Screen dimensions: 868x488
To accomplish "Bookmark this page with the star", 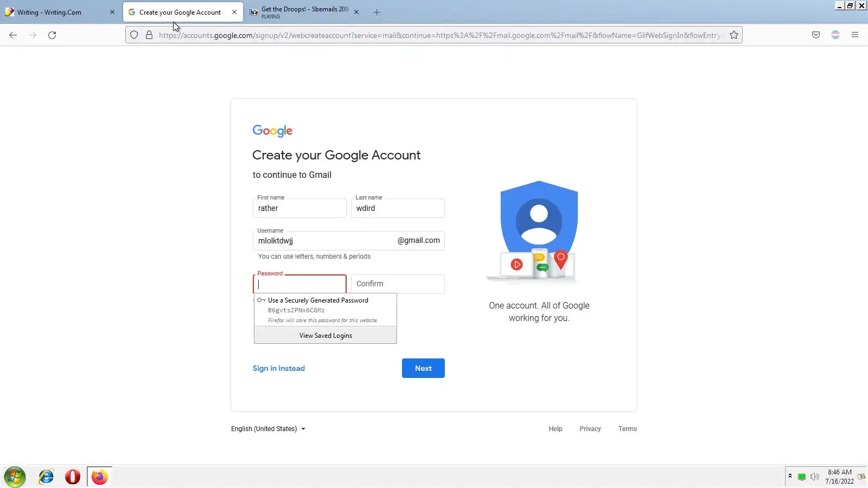I will point(734,35).
